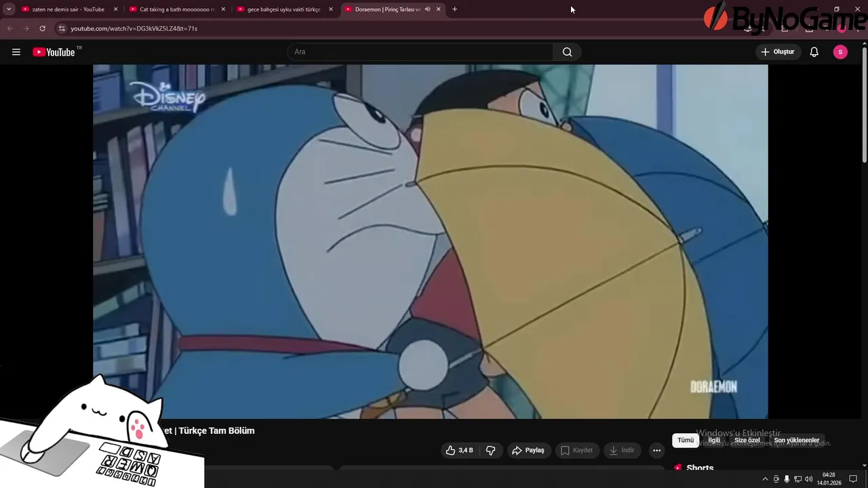The height and width of the screenshot is (488, 868).
Task: Select the Tümü filter chip
Action: (686, 441)
